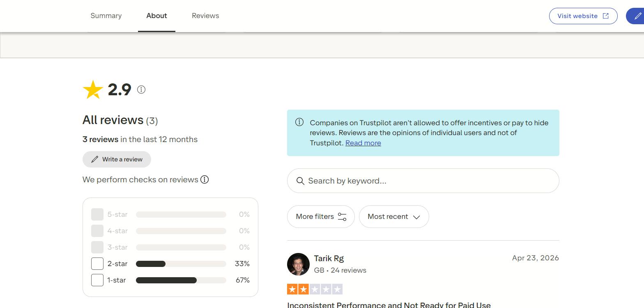644x308 pixels.
Task: Click the '3 reviews in the last 12 months' text
Action: coord(140,139)
